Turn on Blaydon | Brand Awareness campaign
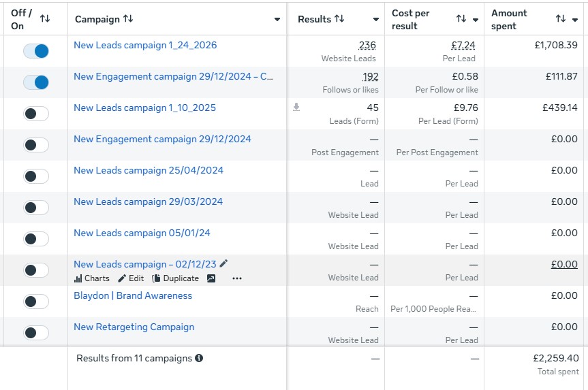The image size is (588, 390). coord(36,302)
